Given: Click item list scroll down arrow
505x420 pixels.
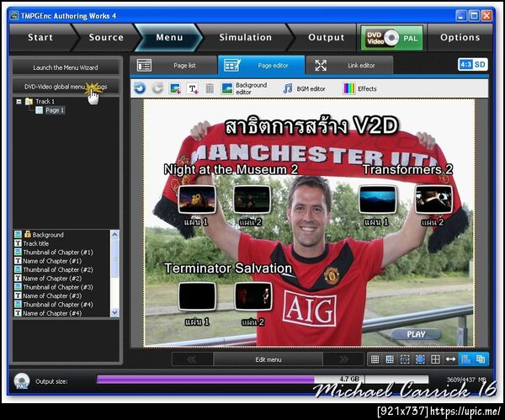Looking at the screenshot, I should (114, 312).
